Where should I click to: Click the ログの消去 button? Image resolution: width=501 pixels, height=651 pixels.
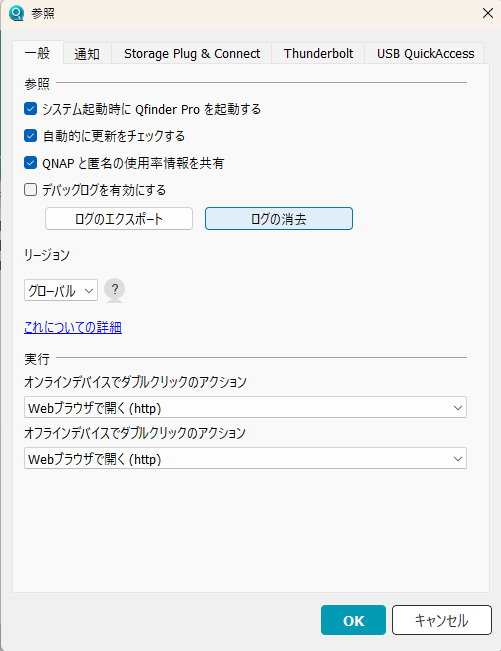pos(279,219)
